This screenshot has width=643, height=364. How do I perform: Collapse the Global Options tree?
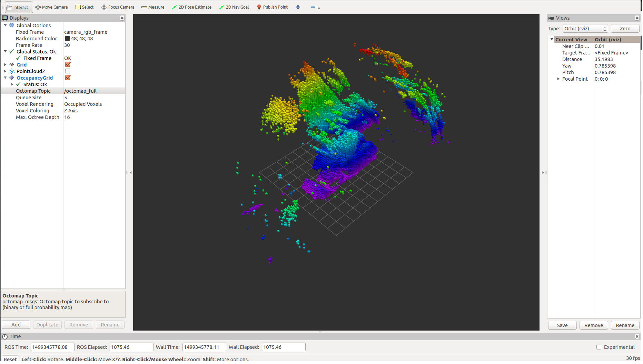click(5, 26)
